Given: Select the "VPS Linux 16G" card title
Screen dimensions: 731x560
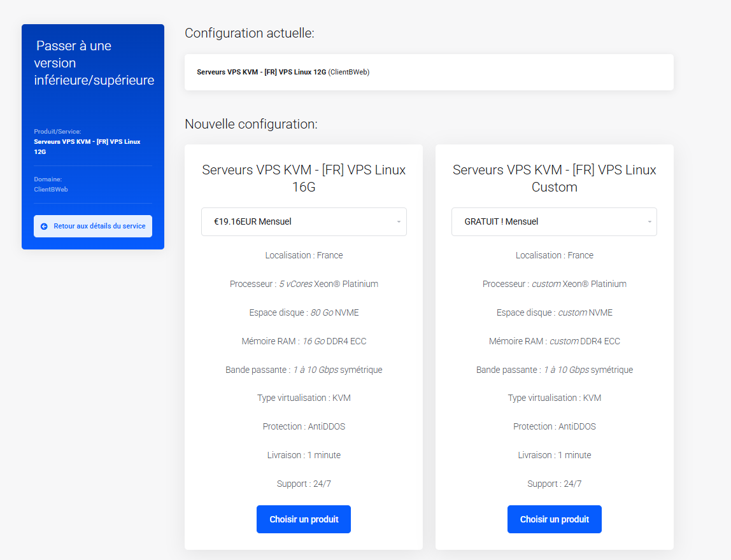Looking at the screenshot, I should click(x=304, y=178).
